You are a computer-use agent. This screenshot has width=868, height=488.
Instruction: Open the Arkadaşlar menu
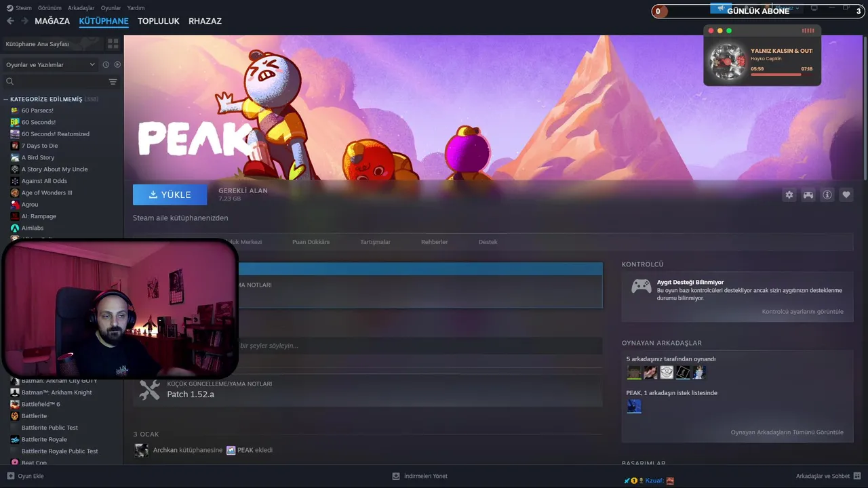point(81,8)
